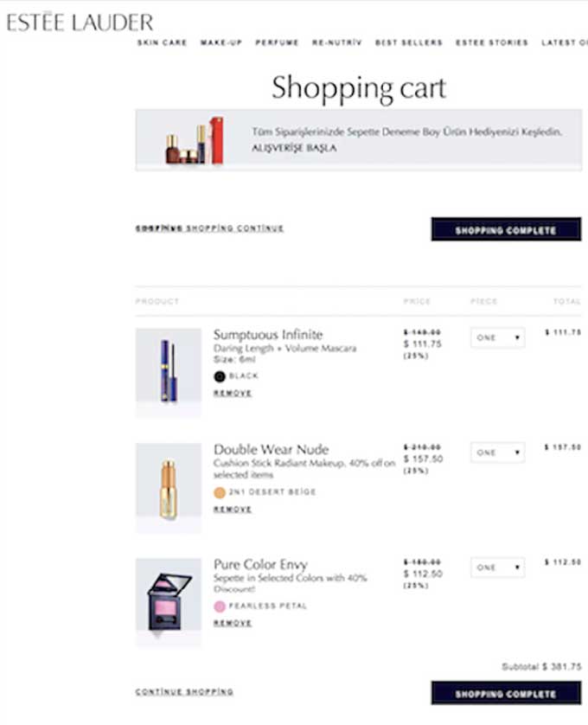The image size is (588, 725).
Task: Open the Double Wear Nude product image
Action: point(169,488)
